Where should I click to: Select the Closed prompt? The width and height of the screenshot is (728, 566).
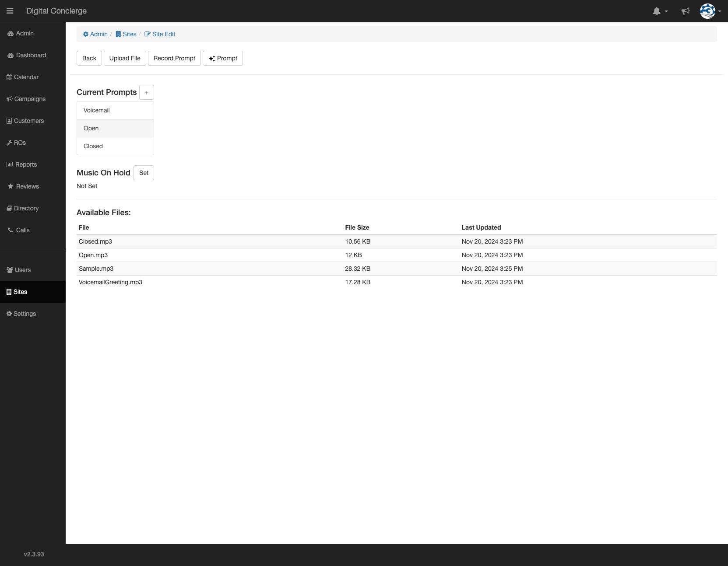point(115,146)
